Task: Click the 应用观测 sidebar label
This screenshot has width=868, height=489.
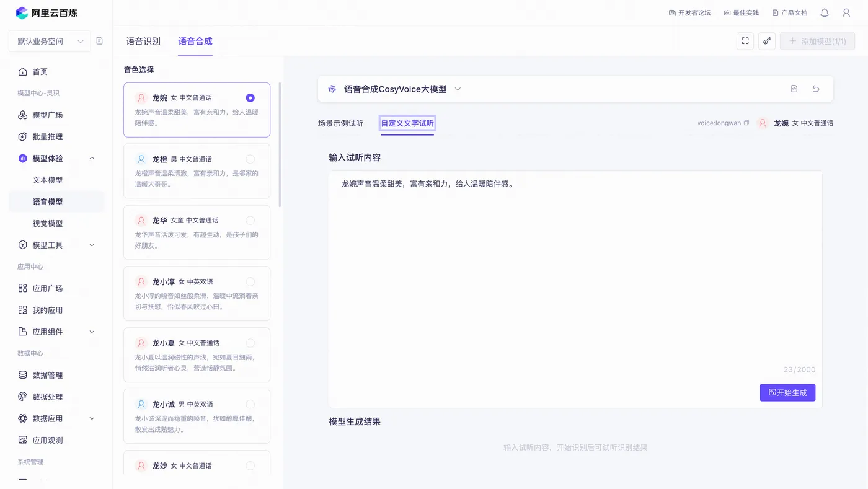Action: click(x=48, y=441)
